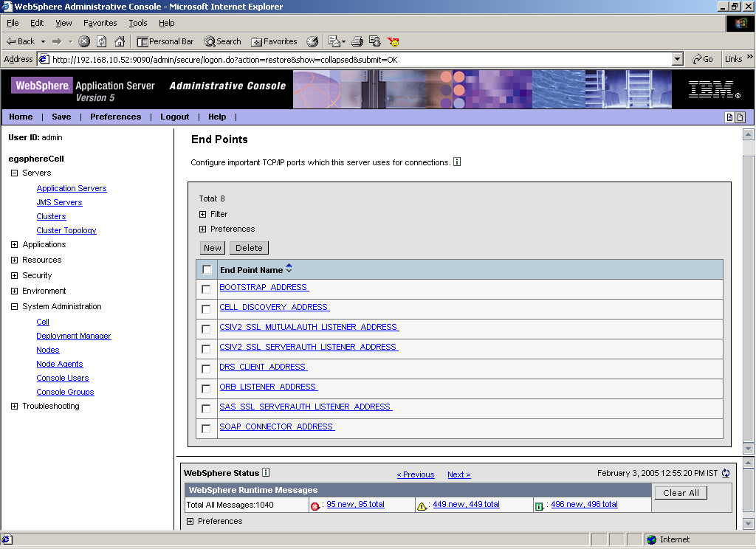
Task: Click the refresh icon next to the timestamp
Action: coord(726,473)
